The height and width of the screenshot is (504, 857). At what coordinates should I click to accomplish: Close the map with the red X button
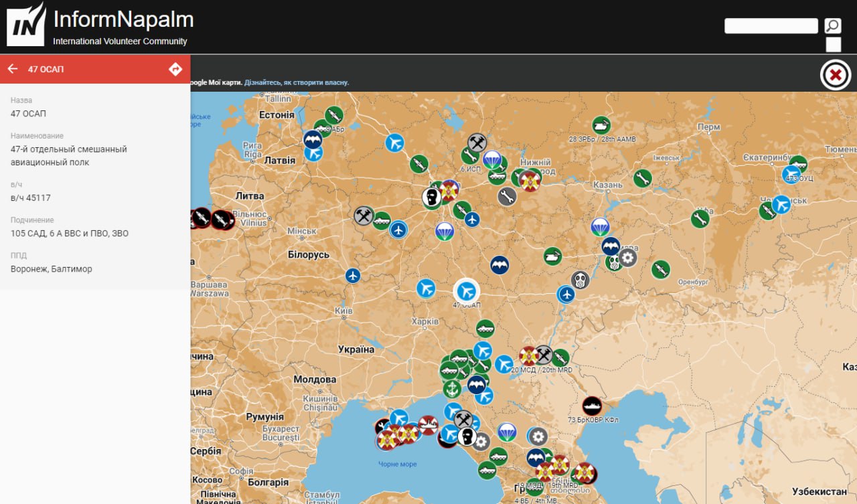(x=835, y=75)
